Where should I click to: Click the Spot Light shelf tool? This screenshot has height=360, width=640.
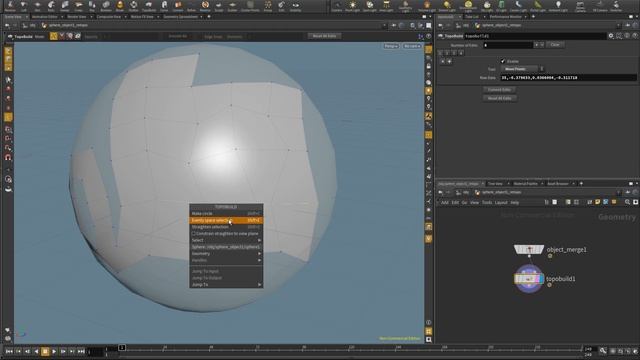[x=369, y=6]
